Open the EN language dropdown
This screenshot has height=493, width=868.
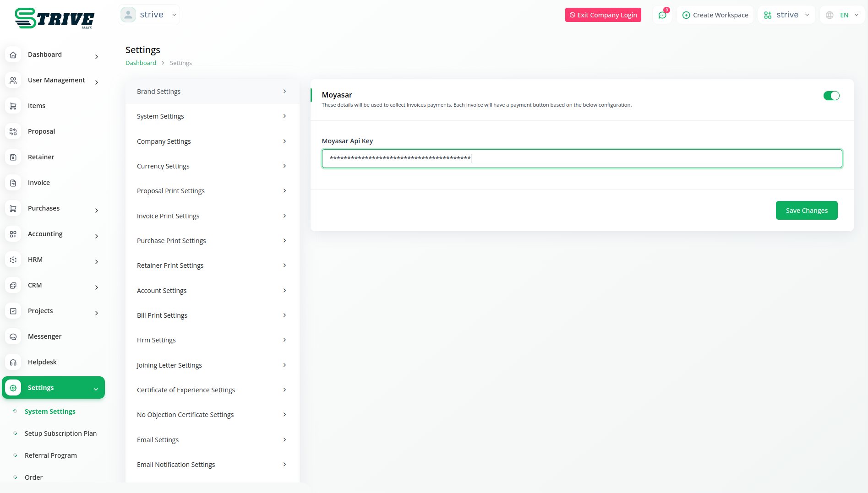(x=843, y=15)
